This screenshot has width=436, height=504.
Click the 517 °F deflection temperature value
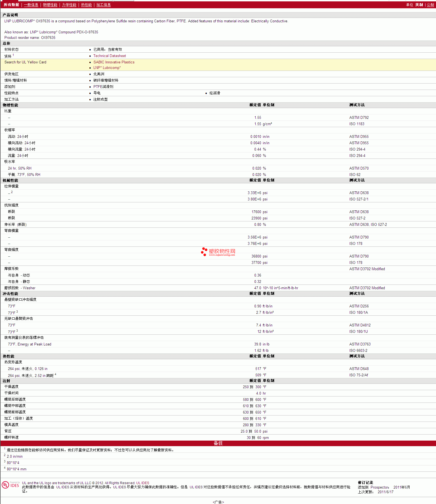point(261,369)
